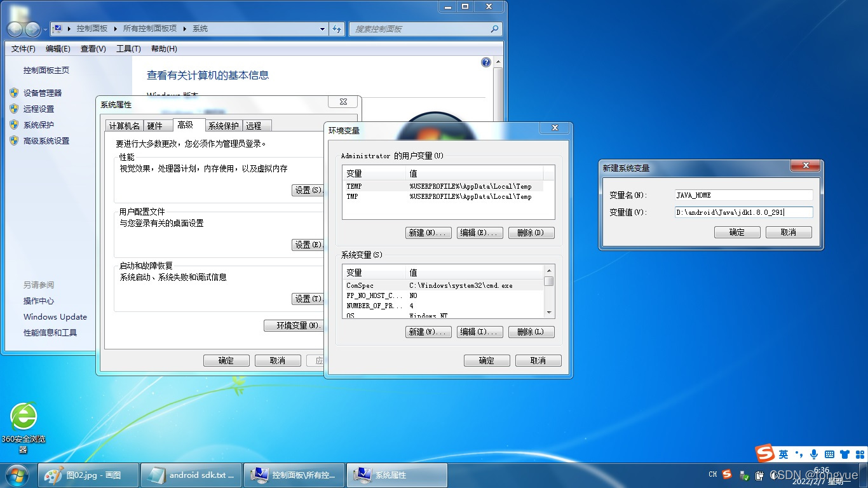Click 确定 in 环境变量 dialog
868x488 pixels.
487,360
